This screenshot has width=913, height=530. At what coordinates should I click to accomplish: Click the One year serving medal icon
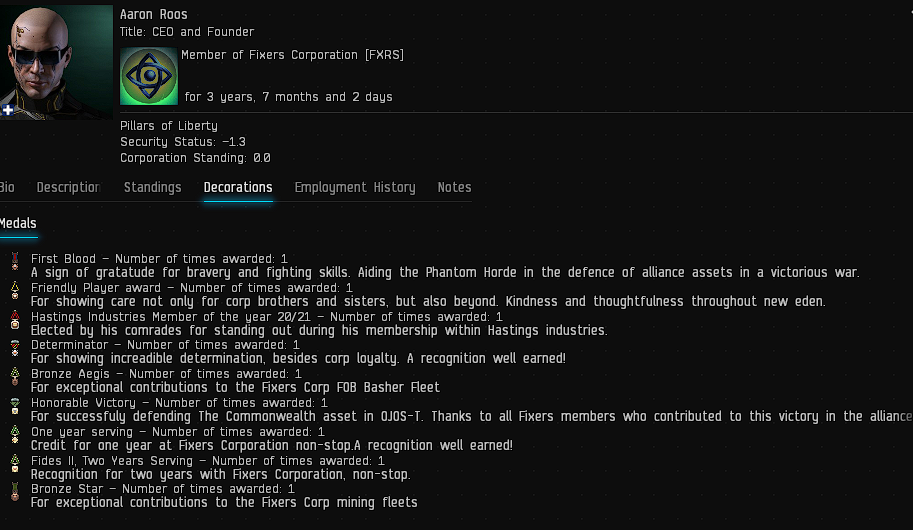15,434
